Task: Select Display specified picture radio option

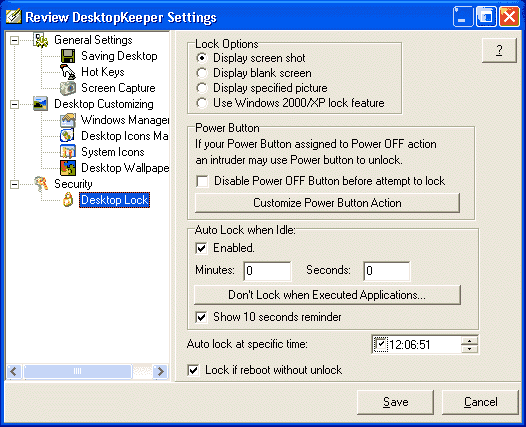Action: click(x=202, y=88)
